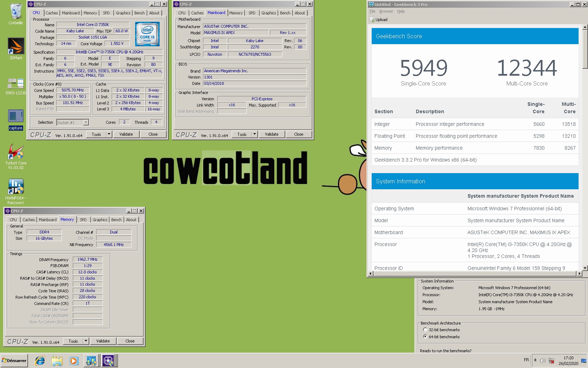
Task: Click the Core Speed value 5075.70 MHz
Action: click(73, 90)
